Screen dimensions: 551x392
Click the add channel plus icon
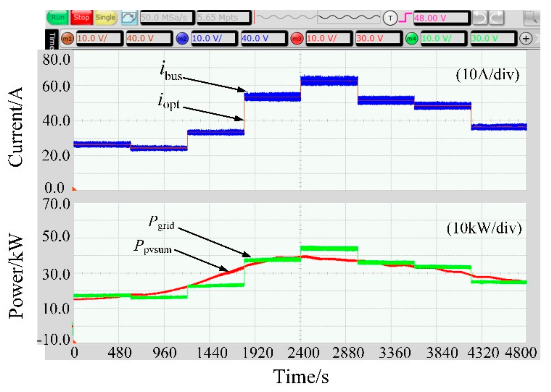pyautogui.click(x=526, y=39)
